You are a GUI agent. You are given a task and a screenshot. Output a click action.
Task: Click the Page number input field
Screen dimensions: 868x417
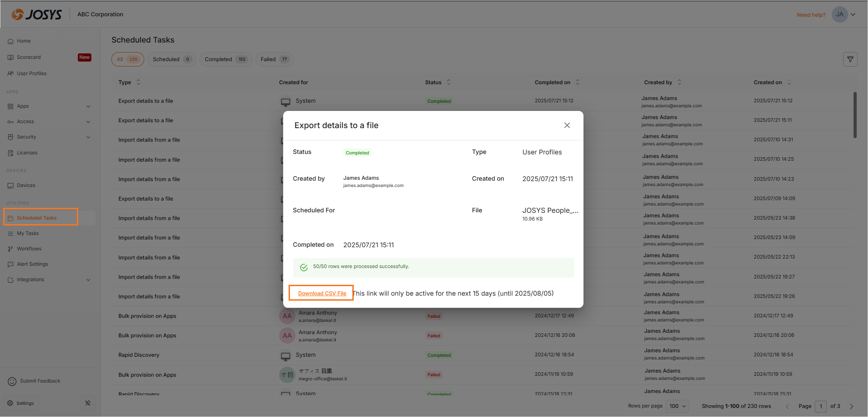[x=821, y=406]
